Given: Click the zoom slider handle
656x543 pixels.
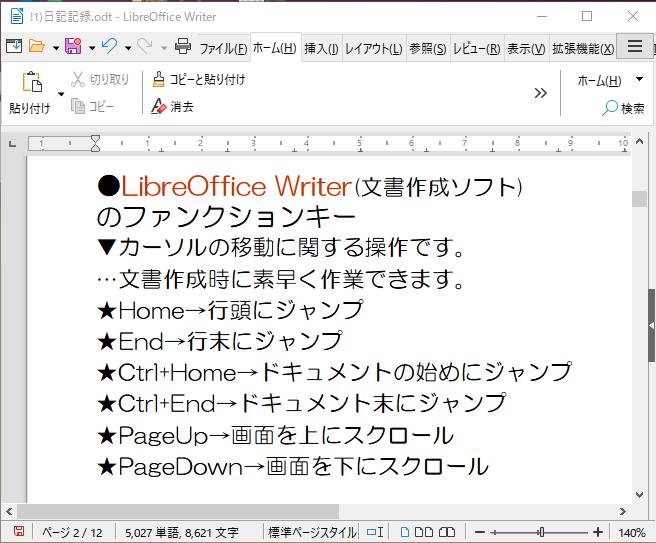Looking at the screenshot, I should (x=541, y=532).
